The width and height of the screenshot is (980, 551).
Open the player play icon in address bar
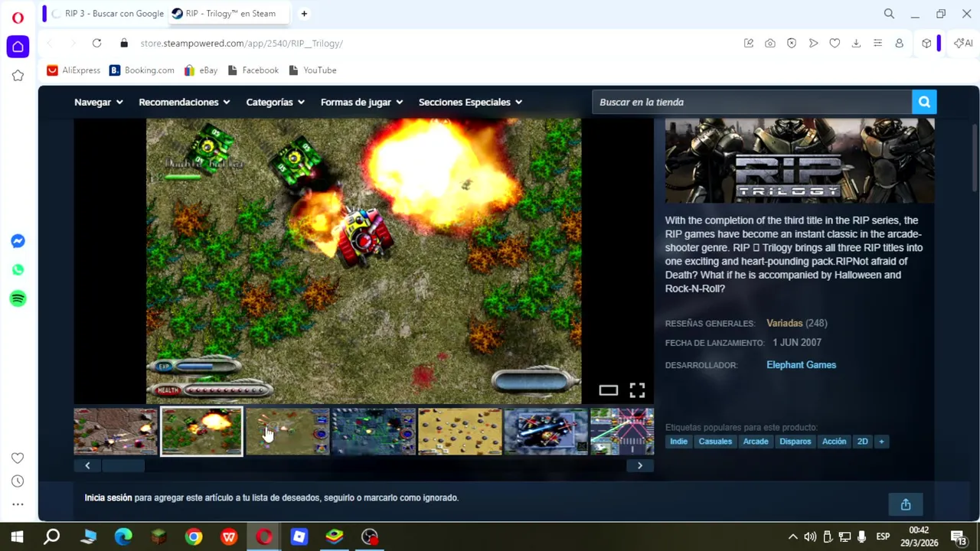[813, 43]
